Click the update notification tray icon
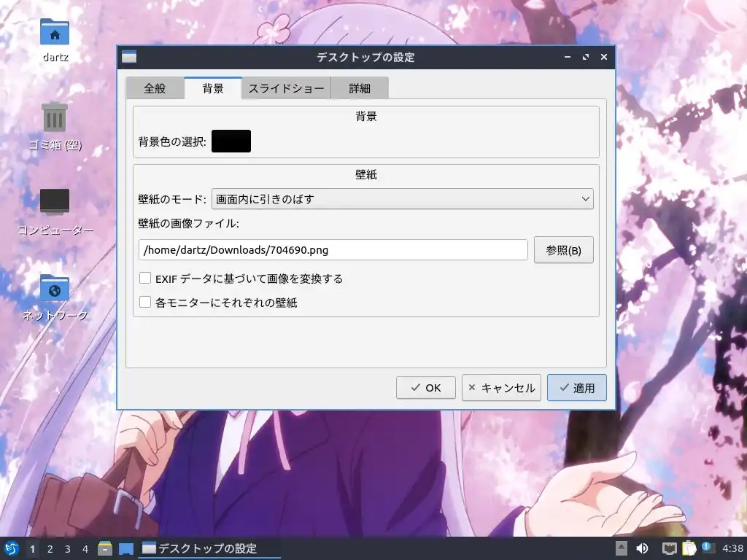 pos(708,548)
